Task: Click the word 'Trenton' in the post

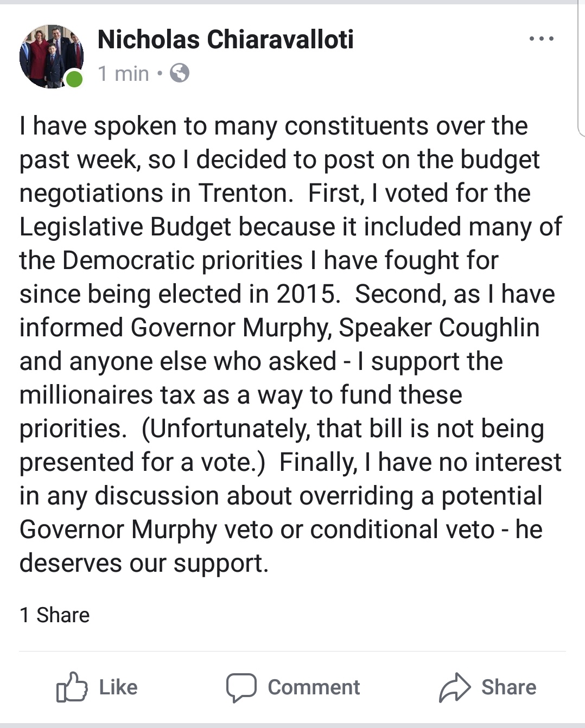Action: pos(245,193)
